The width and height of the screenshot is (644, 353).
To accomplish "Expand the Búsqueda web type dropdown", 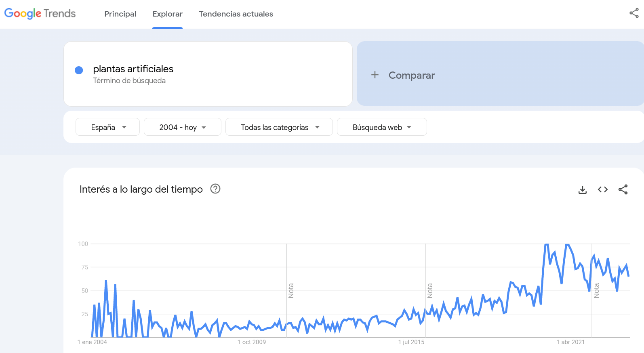I will [x=382, y=127].
